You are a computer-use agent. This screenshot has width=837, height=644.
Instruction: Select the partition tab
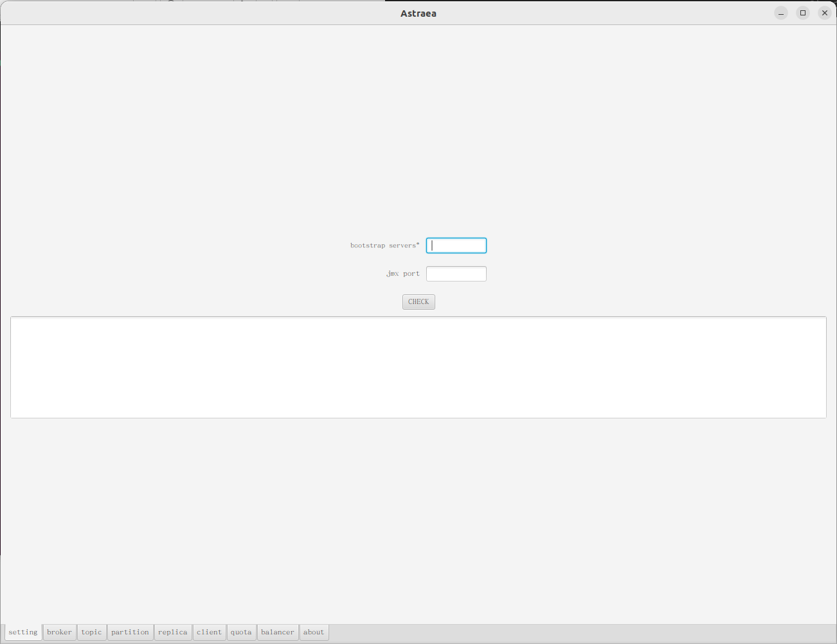point(130,632)
